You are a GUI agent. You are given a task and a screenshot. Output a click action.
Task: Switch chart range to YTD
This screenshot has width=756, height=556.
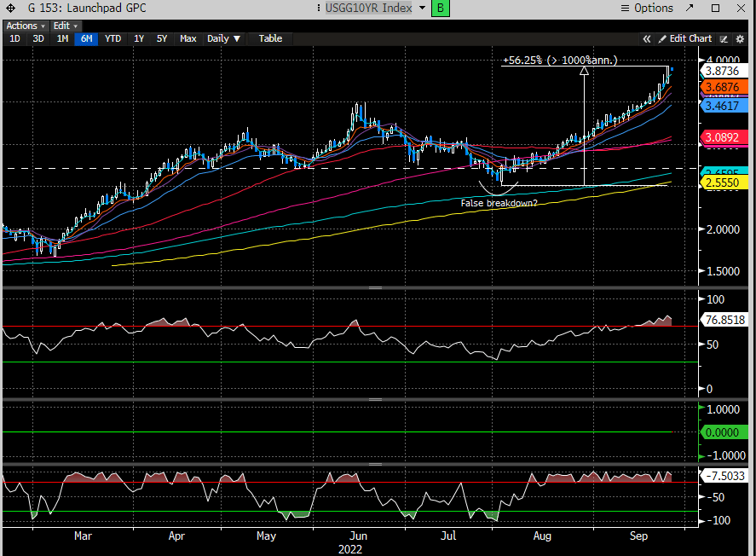tap(113, 38)
